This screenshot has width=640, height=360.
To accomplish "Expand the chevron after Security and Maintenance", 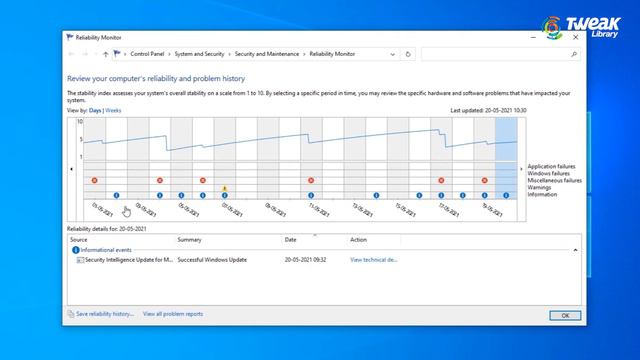I will pos(304,54).
